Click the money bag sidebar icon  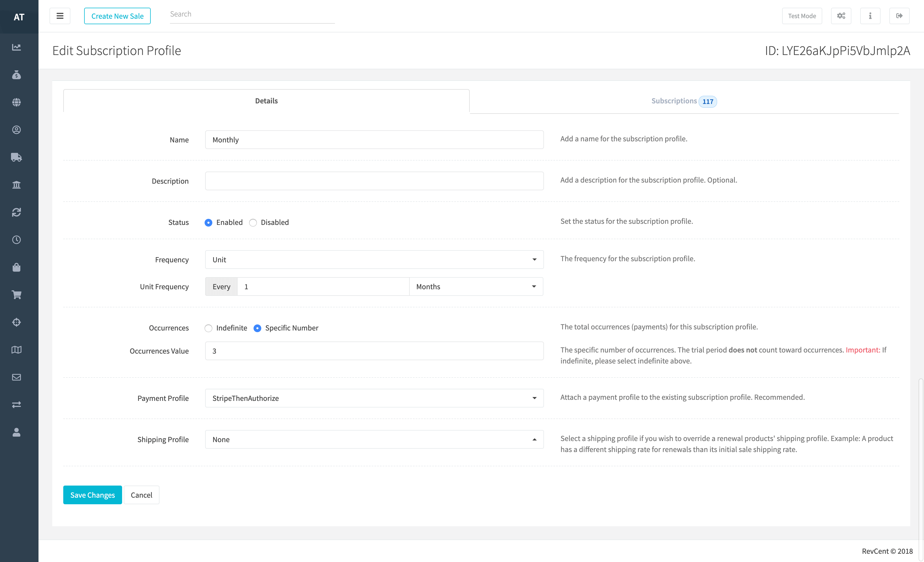(16, 75)
